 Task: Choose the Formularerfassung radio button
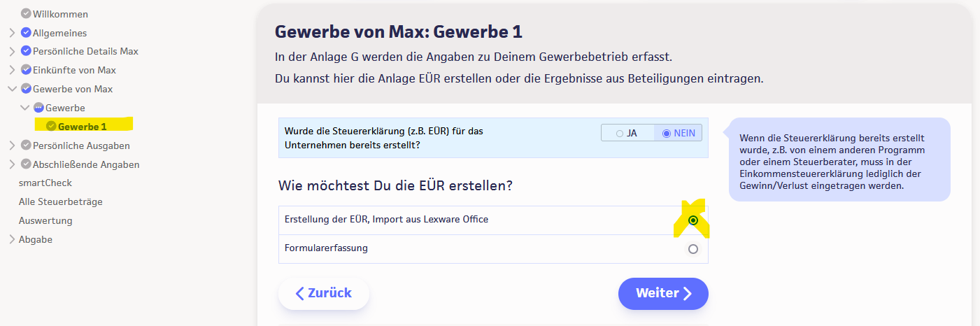coord(693,249)
